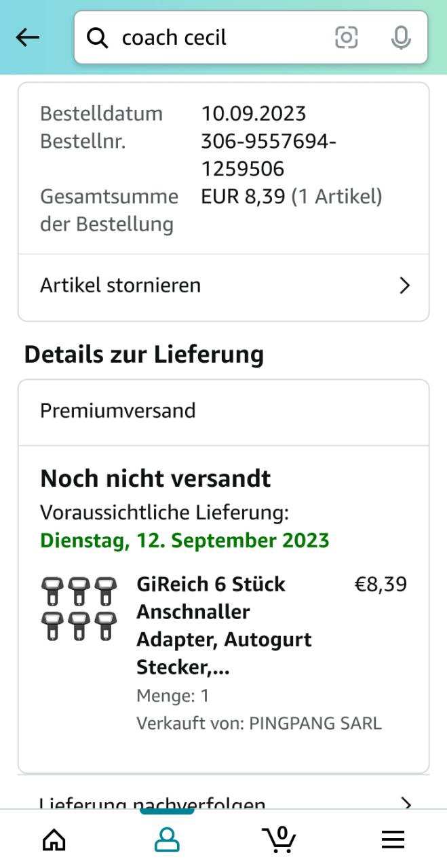Open the hamburger menu icon
Viewport: 447px width, 868px height.
[x=393, y=840]
